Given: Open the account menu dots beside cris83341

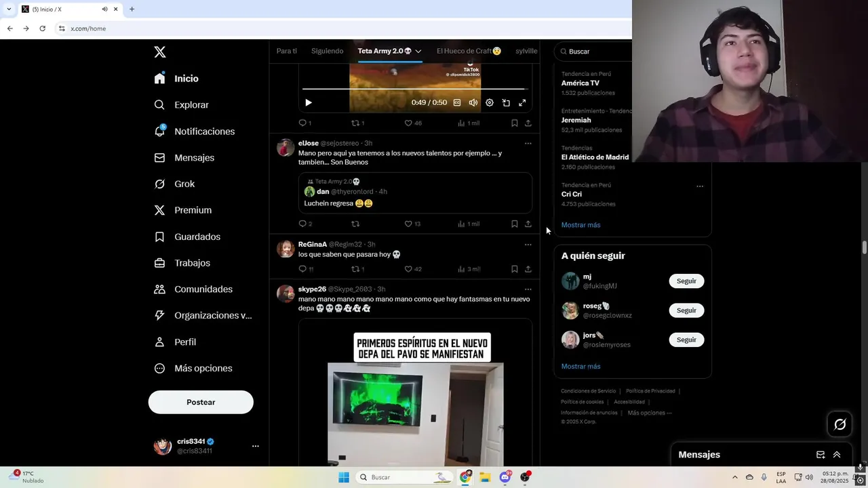Looking at the screenshot, I should coord(256,446).
